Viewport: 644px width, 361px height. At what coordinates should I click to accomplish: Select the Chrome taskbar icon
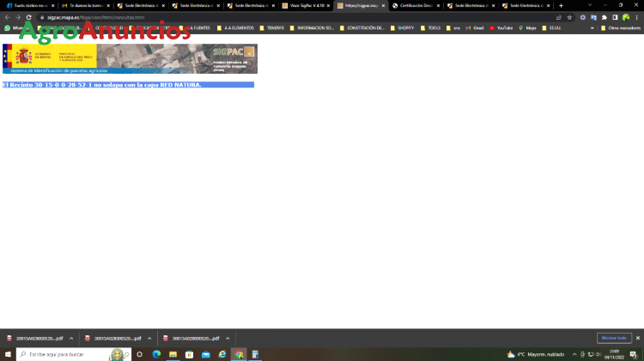tap(239, 354)
